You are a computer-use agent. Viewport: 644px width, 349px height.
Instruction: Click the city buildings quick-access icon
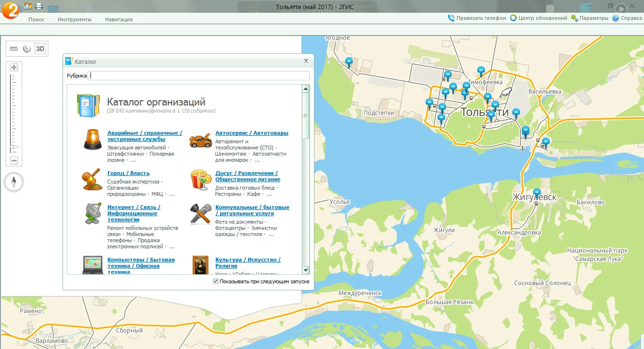pos(28,6)
